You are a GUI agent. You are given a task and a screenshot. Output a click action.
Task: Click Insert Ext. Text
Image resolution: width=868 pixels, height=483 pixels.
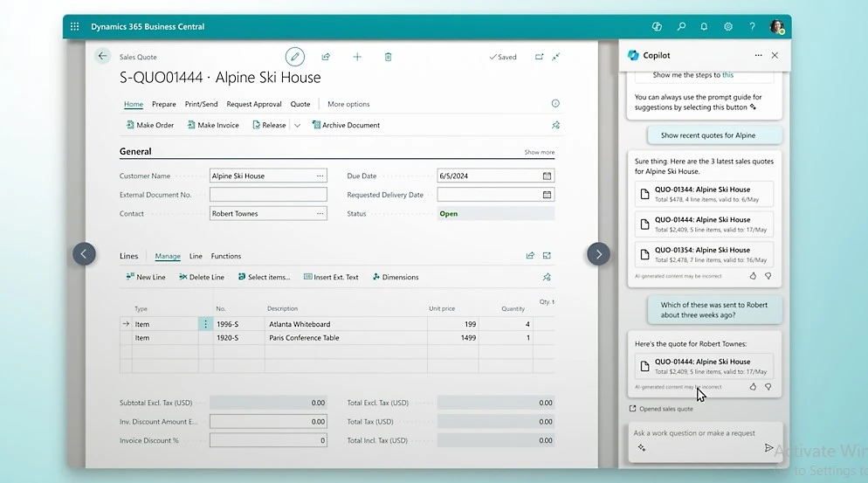(x=331, y=277)
